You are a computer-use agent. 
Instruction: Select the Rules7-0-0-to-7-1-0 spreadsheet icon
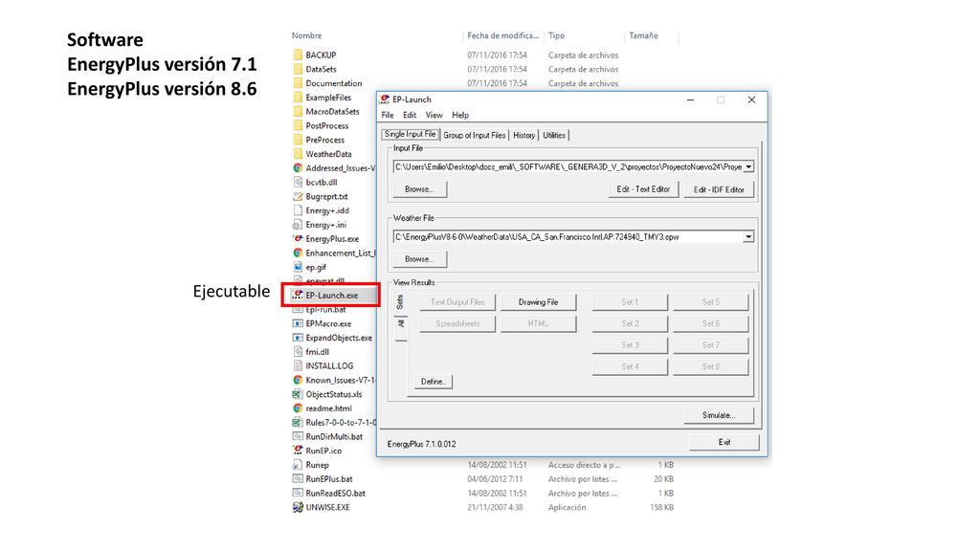coord(299,422)
